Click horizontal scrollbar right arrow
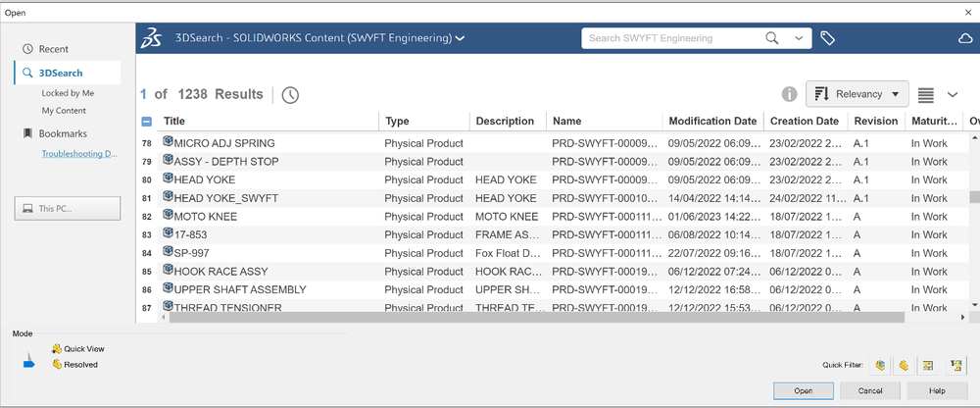This screenshot has width=980, height=408. (x=962, y=317)
